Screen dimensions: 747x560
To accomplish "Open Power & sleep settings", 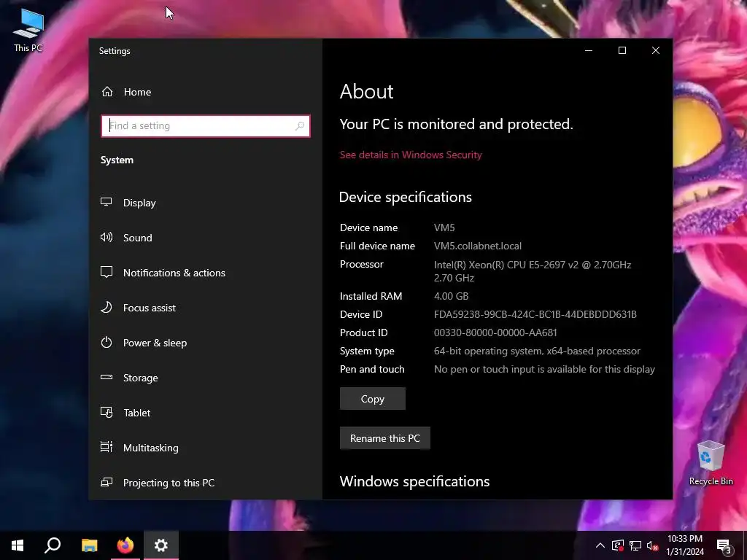I will pyautogui.click(x=206, y=343).
